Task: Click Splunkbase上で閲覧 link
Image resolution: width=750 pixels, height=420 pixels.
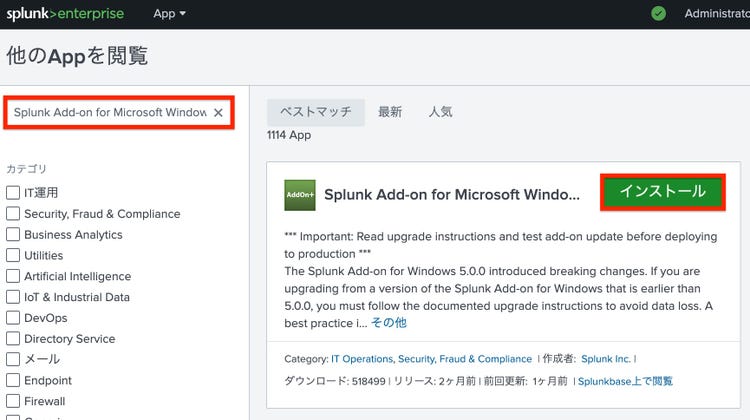Action: [625, 381]
